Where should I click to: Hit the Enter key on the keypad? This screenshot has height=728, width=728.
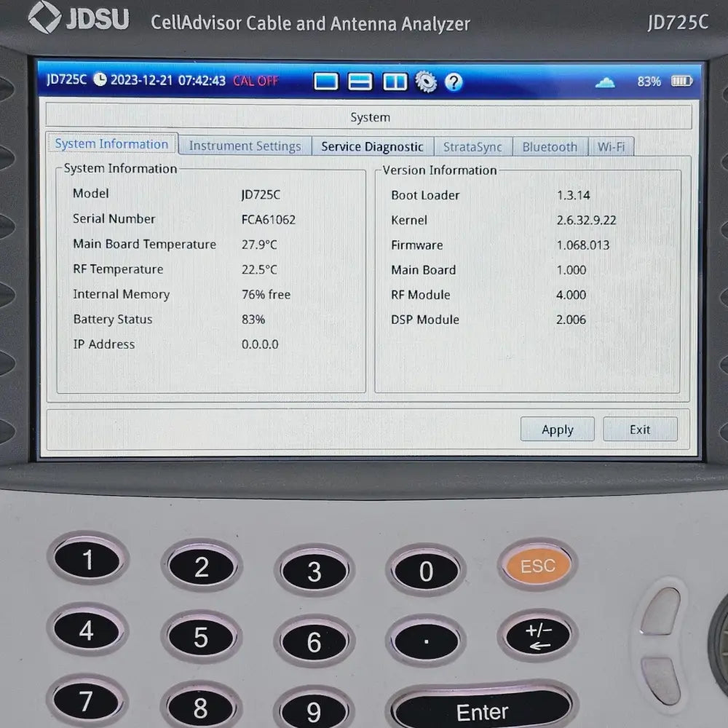pyautogui.click(x=482, y=711)
